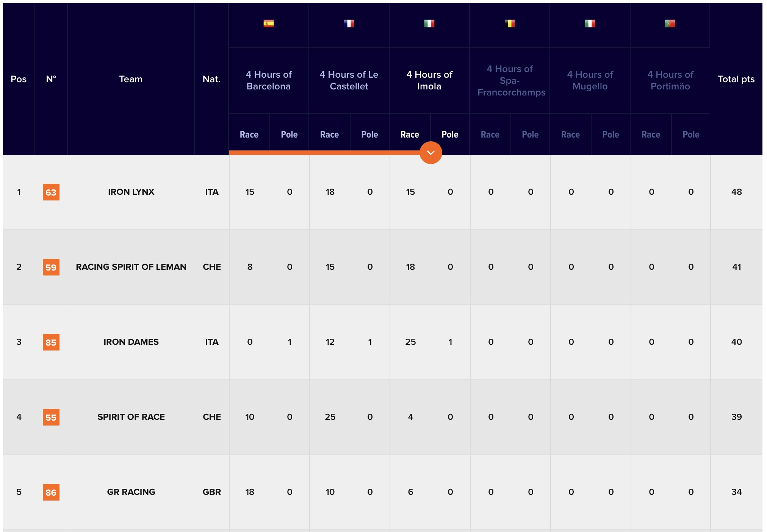767x532 pixels.
Task: Click Racing Spirit of Leman total 41
Action: coord(737,267)
